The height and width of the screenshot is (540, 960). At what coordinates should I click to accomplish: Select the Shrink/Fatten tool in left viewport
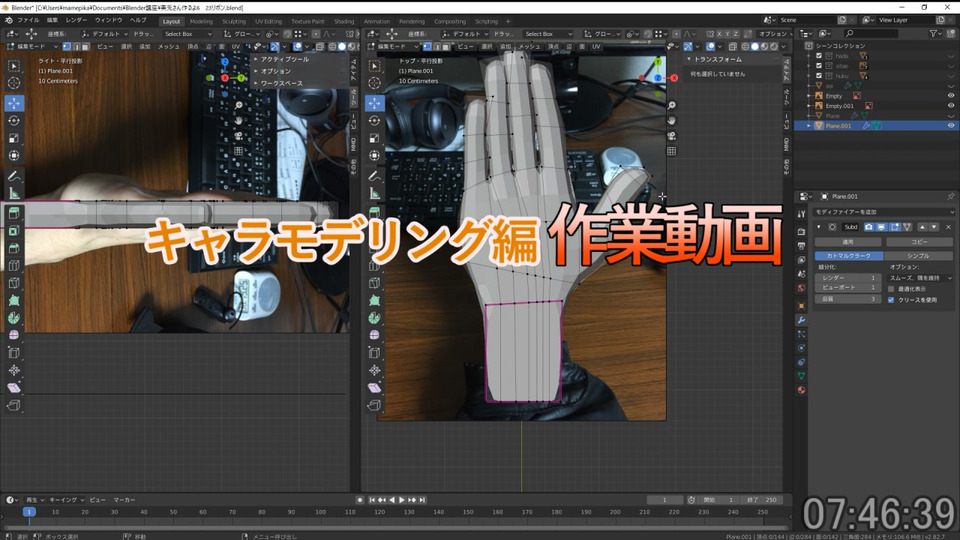pyautogui.click(x=14, y=370)
